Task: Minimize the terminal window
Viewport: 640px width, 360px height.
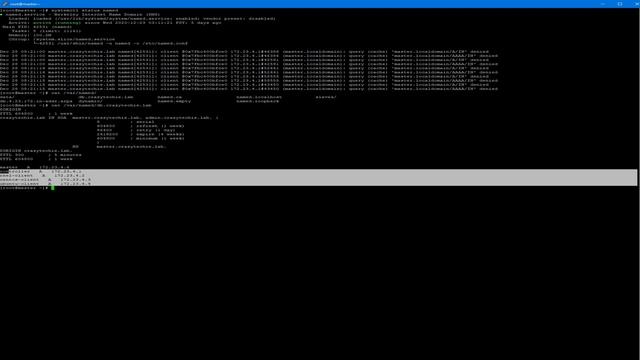Action: click(x=603, y=4)
